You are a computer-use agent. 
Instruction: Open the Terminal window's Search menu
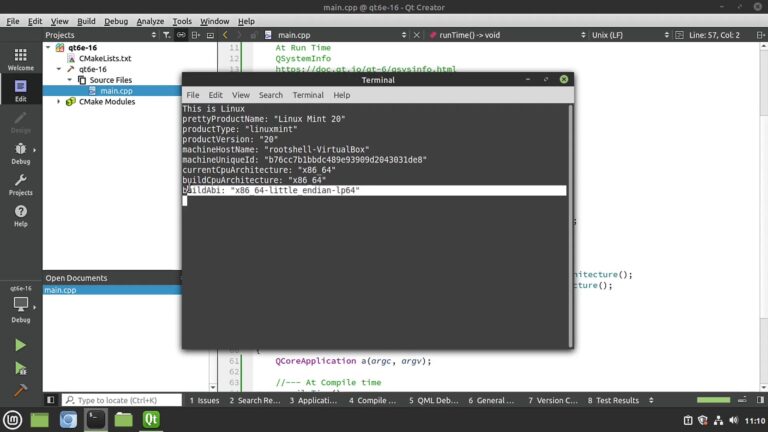270,95
